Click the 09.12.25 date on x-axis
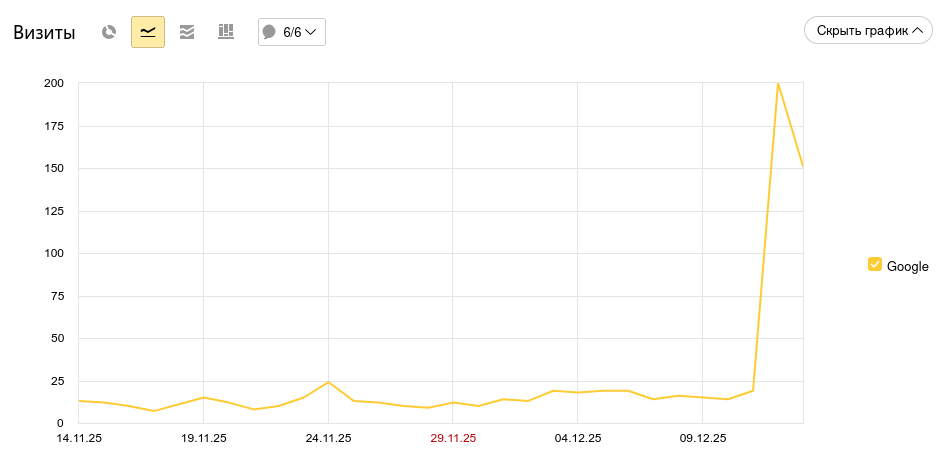This screenshot has width=943, height=472. point(703,438)
